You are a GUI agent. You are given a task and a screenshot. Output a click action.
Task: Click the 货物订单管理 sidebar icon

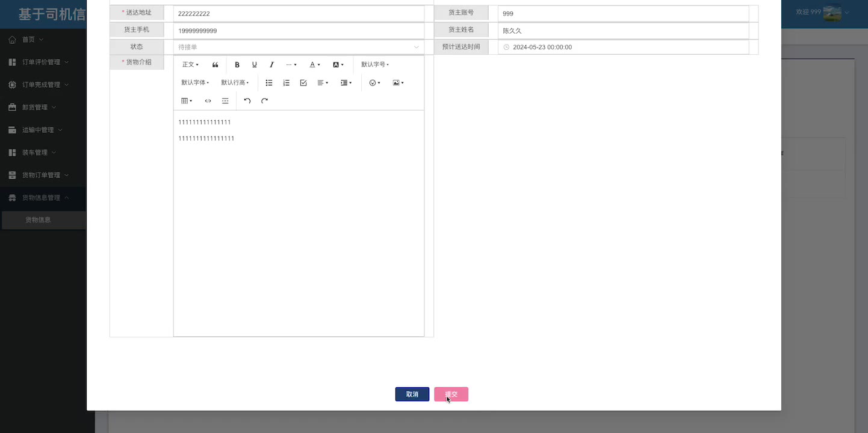coord(12,175)
